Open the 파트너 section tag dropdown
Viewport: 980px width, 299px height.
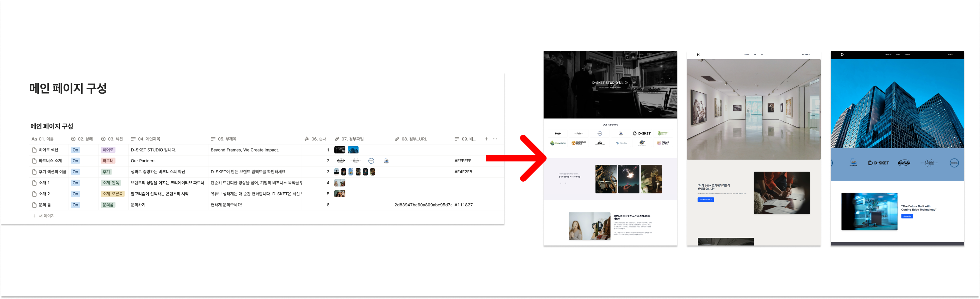(x=108, y=161)
